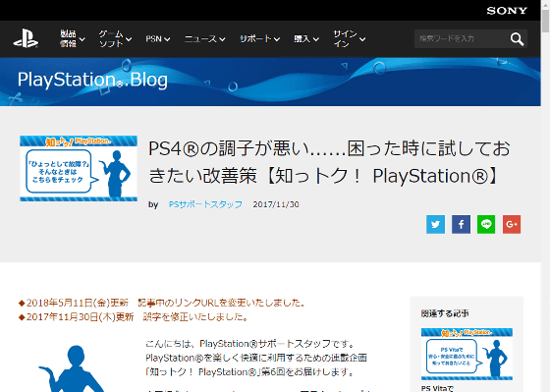Viewport: 550px width, 392px height.
Task: Share article on Facebook
Action: coord(461,224)
